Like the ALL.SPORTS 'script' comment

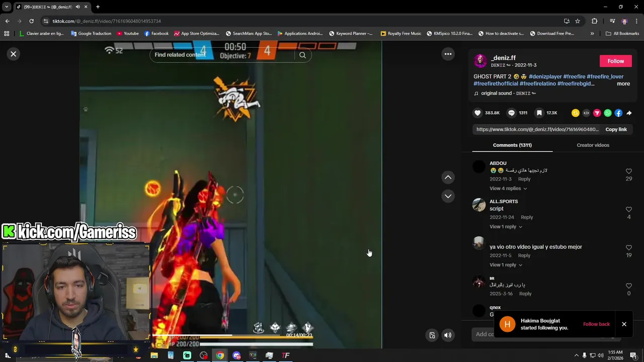(628, 210)
